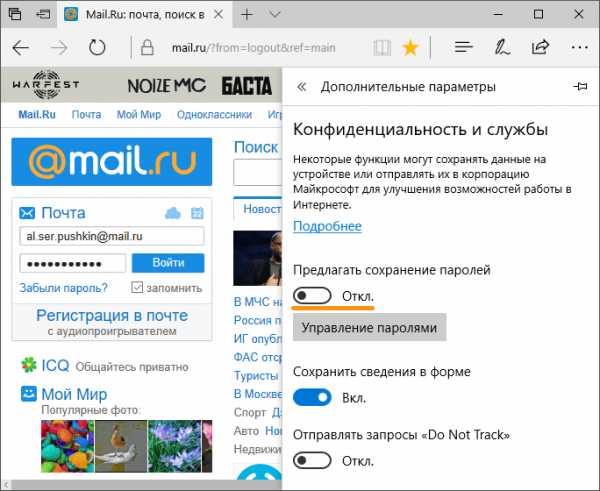Open the Mail.Ru link in top navigation

coord(37,115)
